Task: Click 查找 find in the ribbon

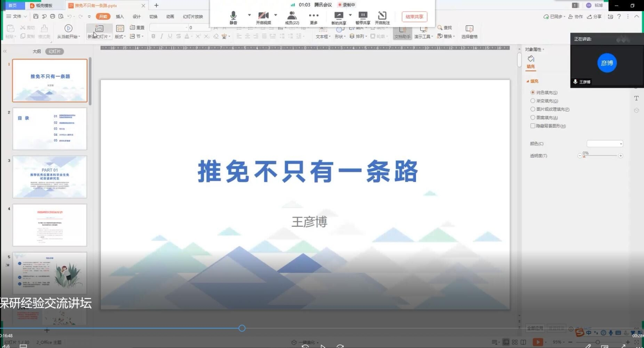Action: point(445,28)
